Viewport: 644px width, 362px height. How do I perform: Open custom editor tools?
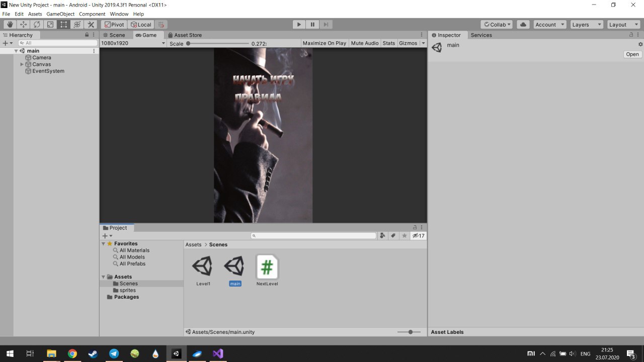91,25
